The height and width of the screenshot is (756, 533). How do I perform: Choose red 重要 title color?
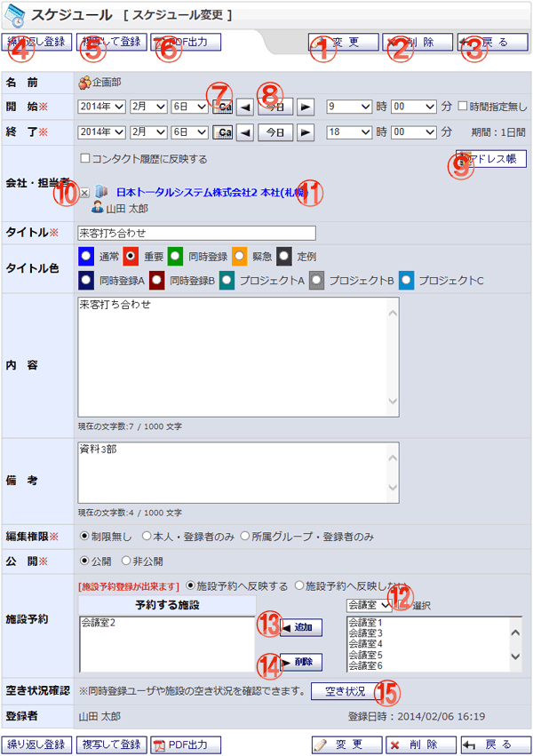(x=131, y=256)
